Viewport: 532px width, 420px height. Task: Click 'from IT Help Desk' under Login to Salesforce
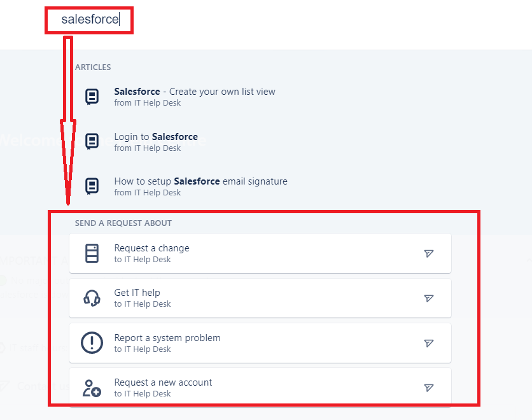tap(148, 148)
